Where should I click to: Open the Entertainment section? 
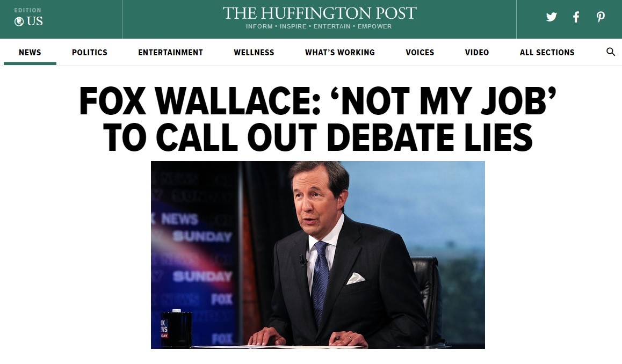171,52
